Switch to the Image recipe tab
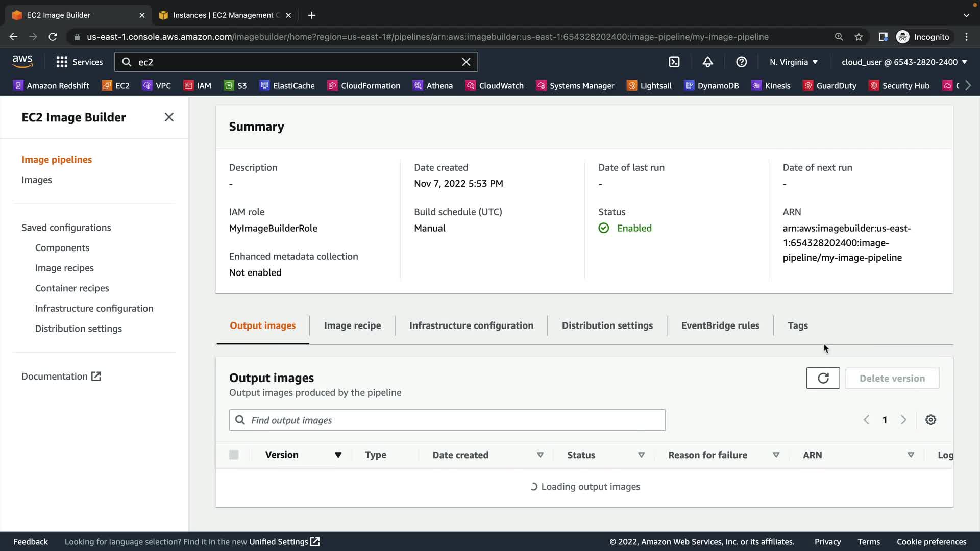The image size is (980, 551). click(x=352, y=325)
